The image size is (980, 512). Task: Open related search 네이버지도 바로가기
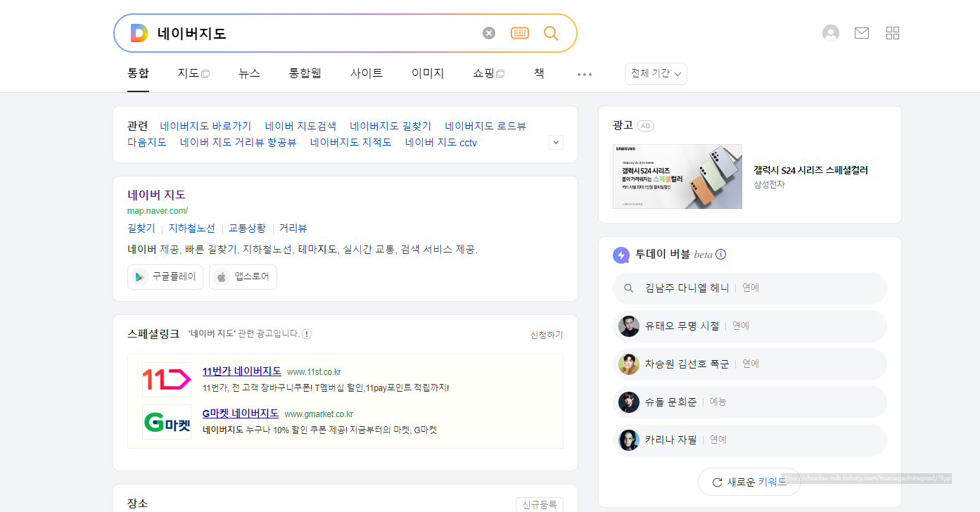point(205,127)
